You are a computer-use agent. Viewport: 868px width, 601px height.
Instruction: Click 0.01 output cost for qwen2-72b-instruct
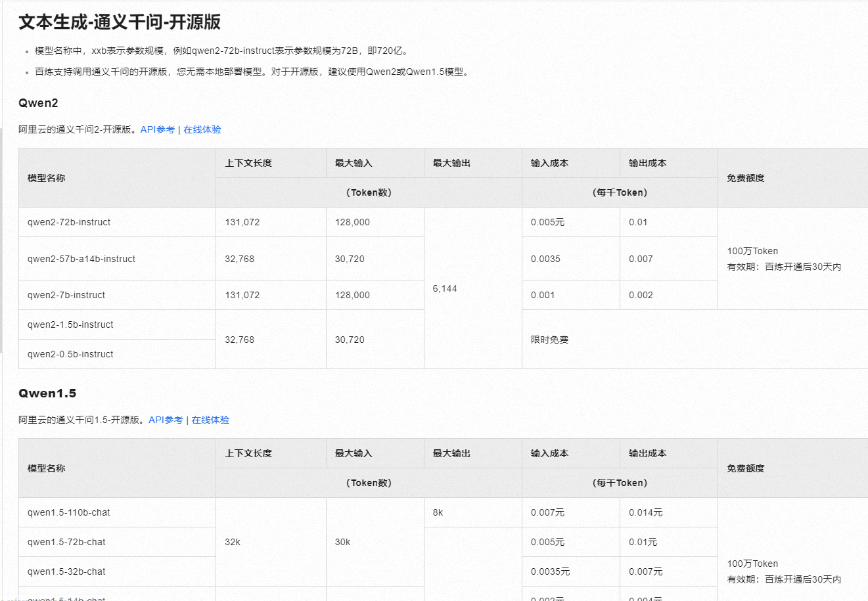coord(638,222)
